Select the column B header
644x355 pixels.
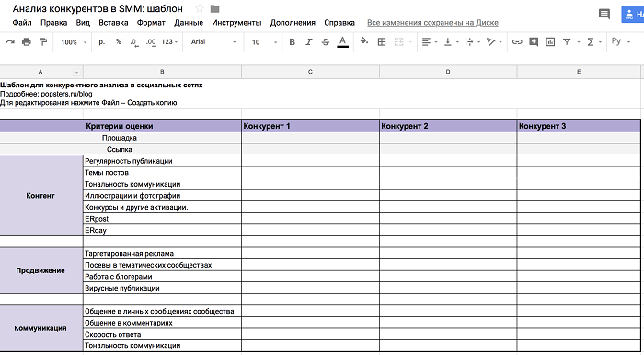162,72
